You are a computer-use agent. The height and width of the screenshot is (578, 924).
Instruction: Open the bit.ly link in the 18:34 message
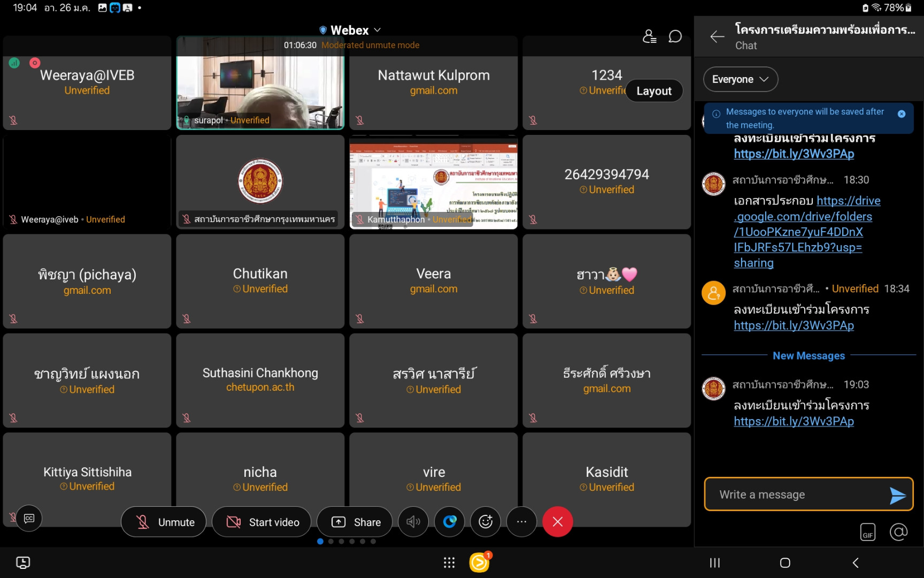(x=794, y=326)
